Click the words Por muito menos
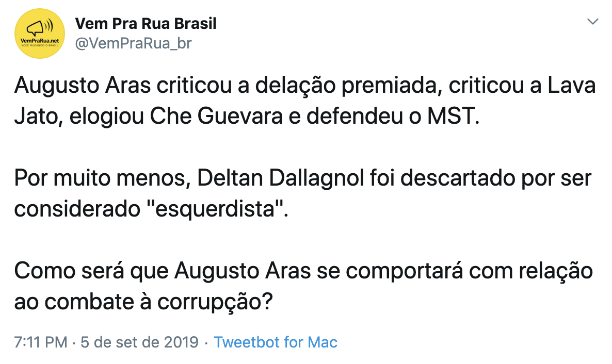The image size is (612, 364). (102, 178)
